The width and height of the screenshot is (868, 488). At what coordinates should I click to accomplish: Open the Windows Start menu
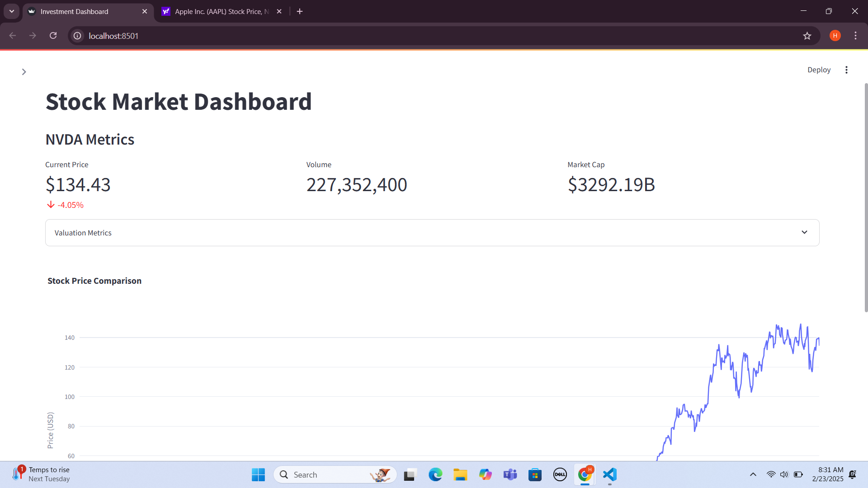(x=258, y=474)
